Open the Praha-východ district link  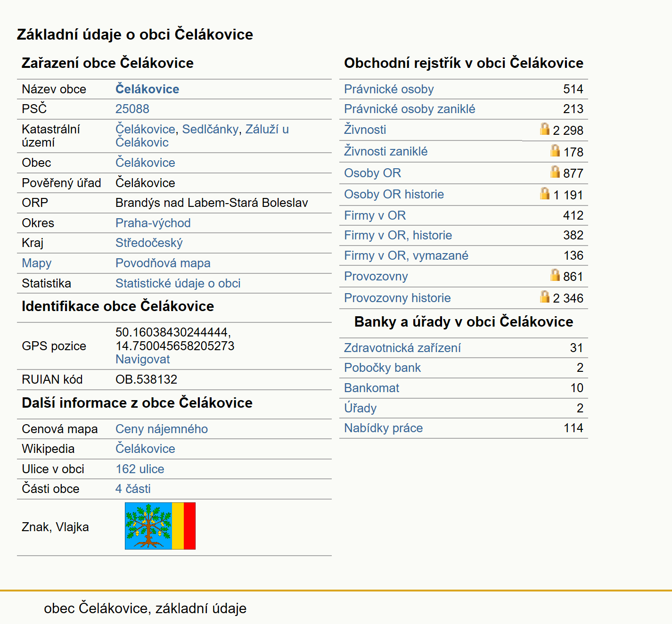[x=153, y=223]
